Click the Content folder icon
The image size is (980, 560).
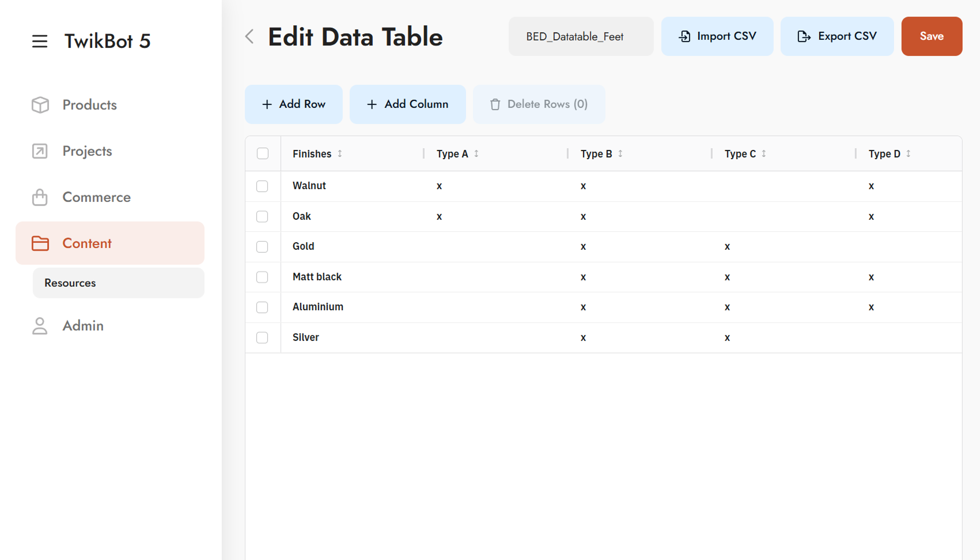coord(40,243)
